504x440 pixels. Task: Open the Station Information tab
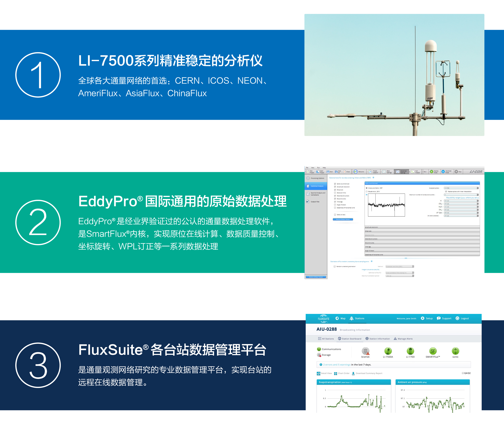377,339
